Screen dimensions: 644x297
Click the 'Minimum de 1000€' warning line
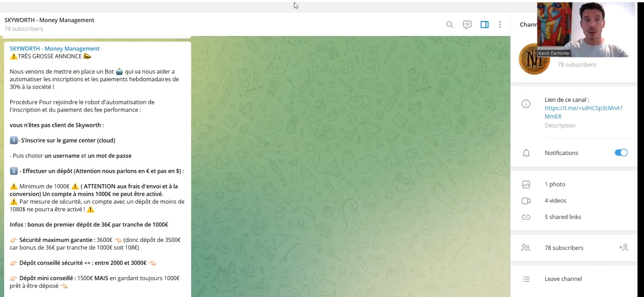[94, 190]
